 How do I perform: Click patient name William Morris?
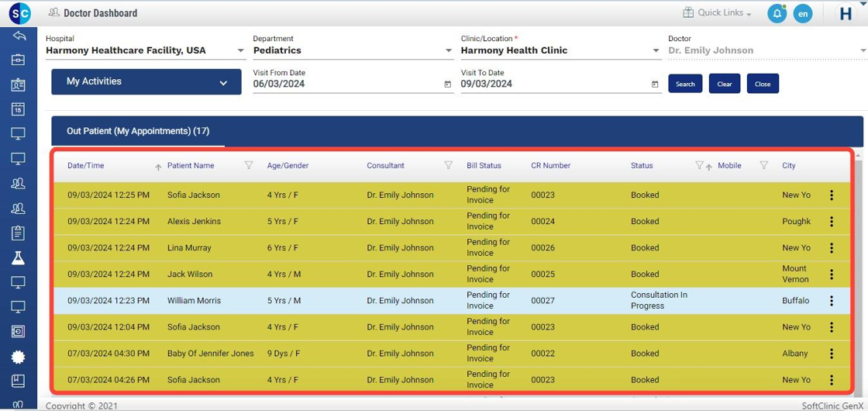[x=195, y=301]
